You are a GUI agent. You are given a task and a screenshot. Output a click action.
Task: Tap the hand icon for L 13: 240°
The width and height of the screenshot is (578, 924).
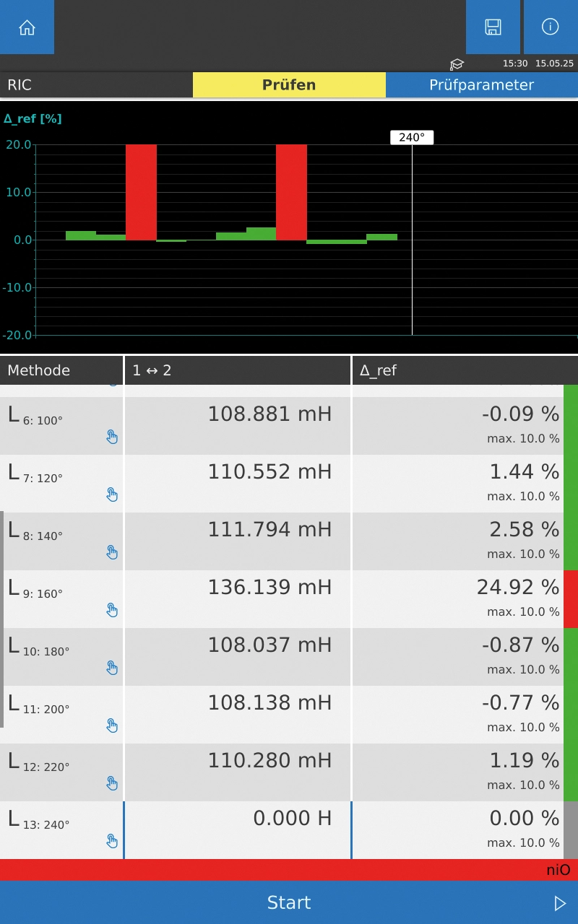(112, 841)
